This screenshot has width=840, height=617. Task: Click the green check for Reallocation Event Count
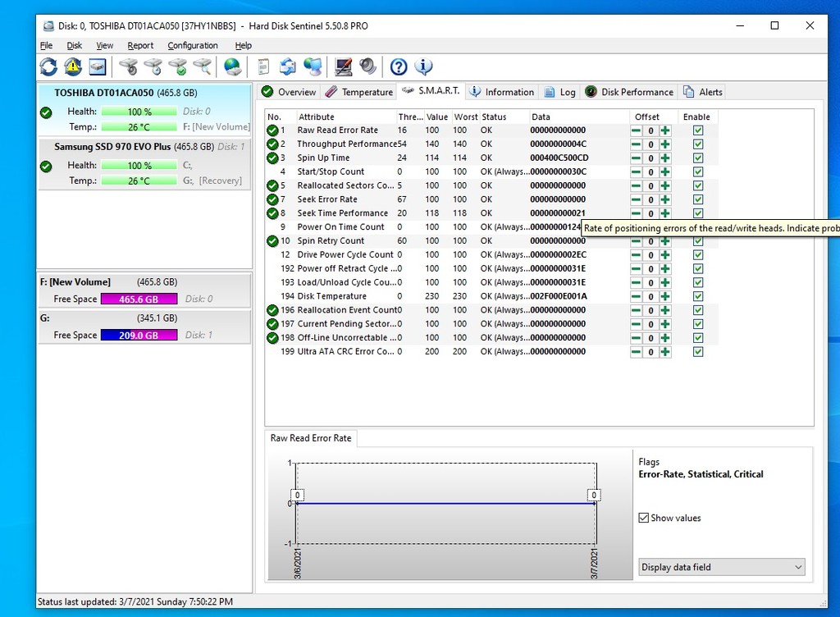coord(272,310)
